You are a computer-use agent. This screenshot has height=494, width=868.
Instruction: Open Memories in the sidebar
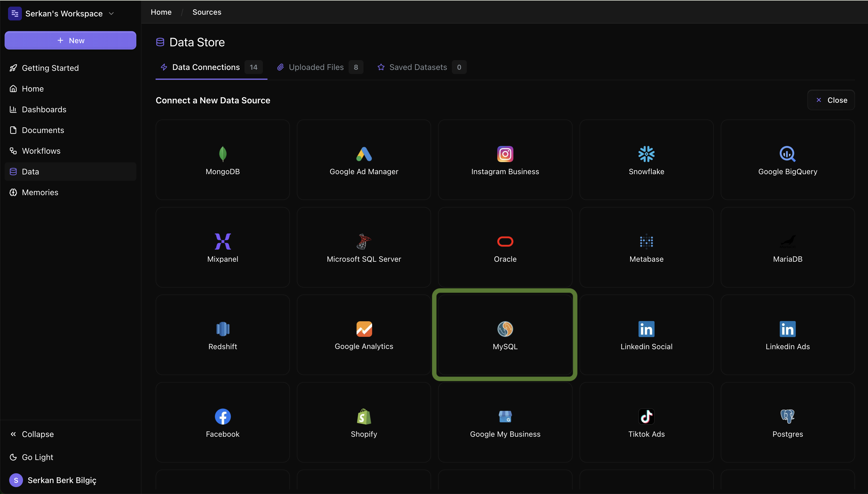(x=70, y=192)
